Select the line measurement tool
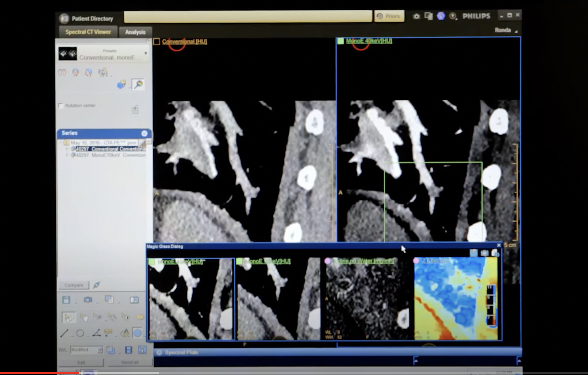 click(64, 333)
